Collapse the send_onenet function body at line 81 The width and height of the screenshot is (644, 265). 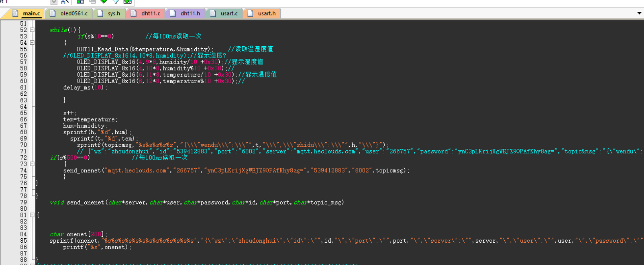[x=32, y=215]
